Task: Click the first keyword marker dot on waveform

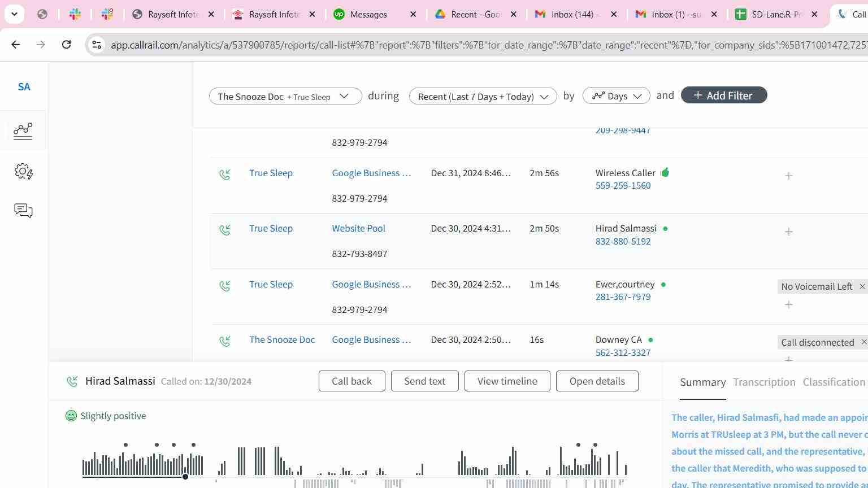Action: click(x=125, y=445)
